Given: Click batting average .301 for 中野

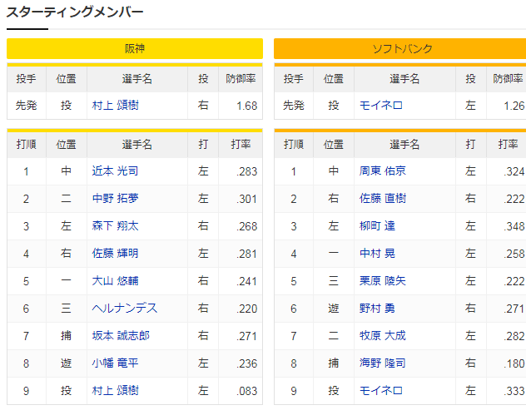Looking at the screenshot, I should coord(247,199).
